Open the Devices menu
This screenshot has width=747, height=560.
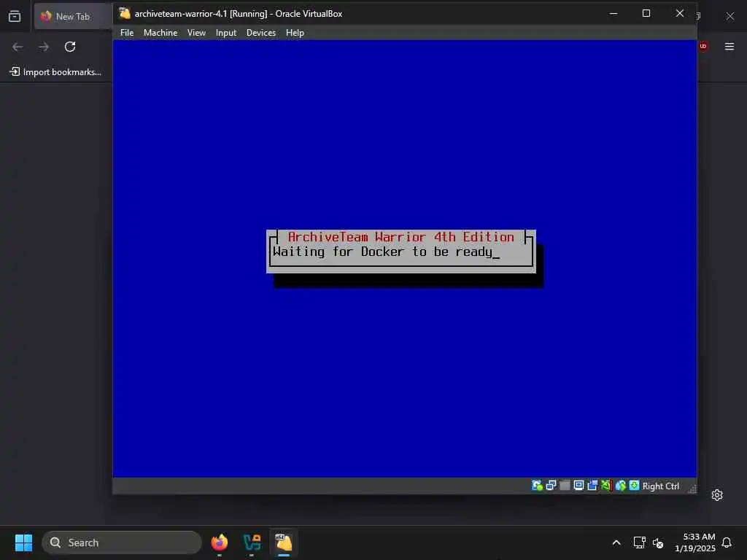pyautogui.click(x=261, y=33)
